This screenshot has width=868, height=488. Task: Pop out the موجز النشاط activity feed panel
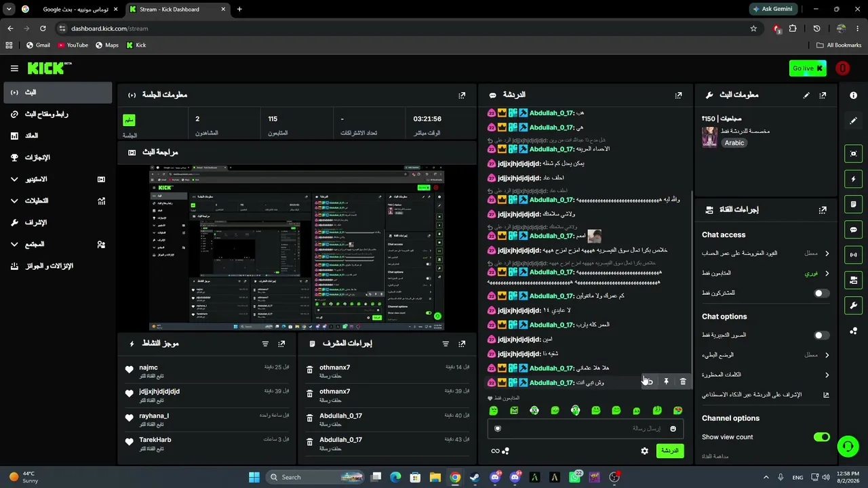(x=281, y=344)
